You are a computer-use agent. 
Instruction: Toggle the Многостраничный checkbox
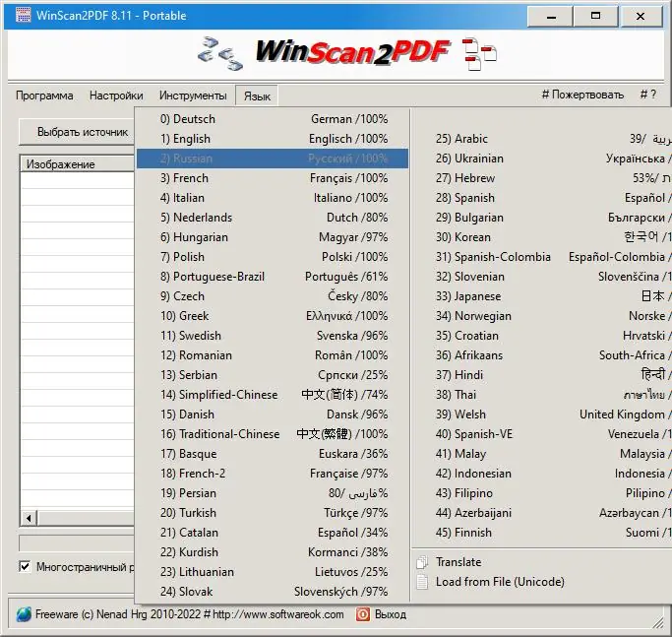[25, 567]
